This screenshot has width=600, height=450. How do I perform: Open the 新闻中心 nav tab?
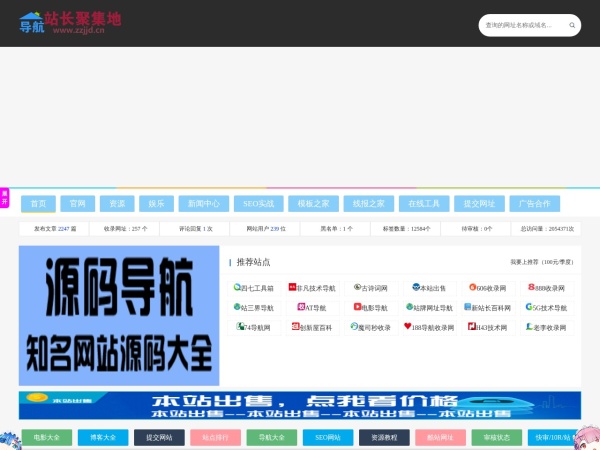click(x=204, y=204)
